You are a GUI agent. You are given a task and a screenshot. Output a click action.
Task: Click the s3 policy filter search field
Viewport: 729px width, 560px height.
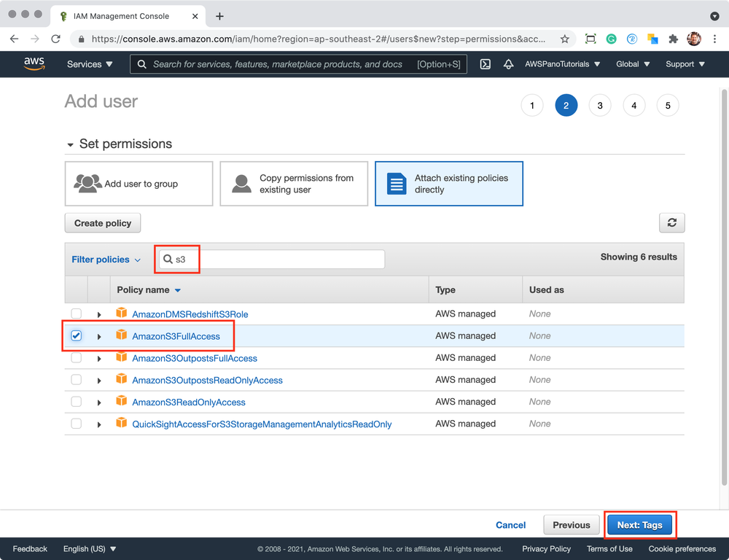pyautogui.click(x=272, y=259)
